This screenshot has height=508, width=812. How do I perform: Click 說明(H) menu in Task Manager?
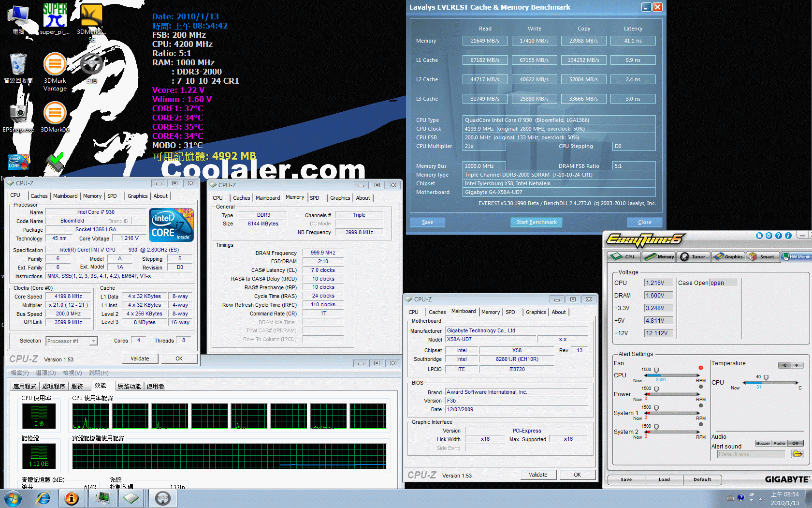pos(99,373)
